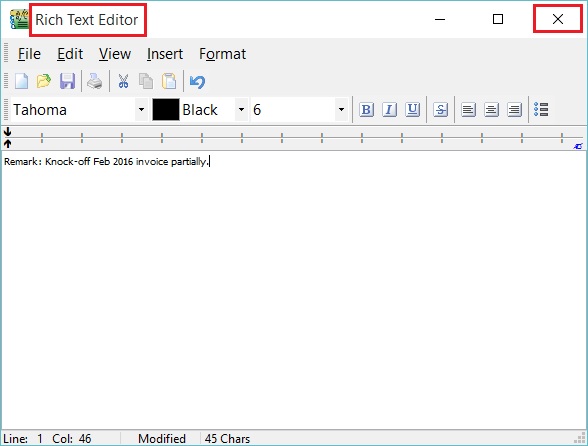Click the right margin marker on ruler
588x446 pixels.
coord(578,146)
